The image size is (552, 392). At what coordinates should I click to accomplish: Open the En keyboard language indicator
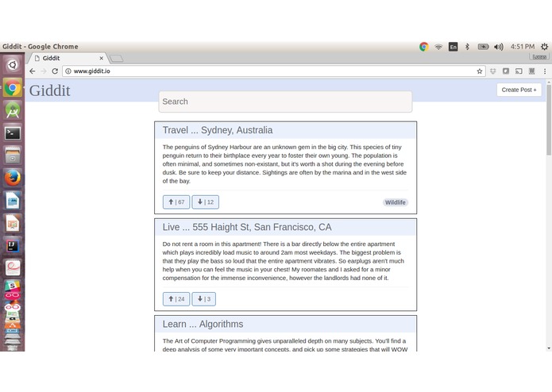click(453, 46)
